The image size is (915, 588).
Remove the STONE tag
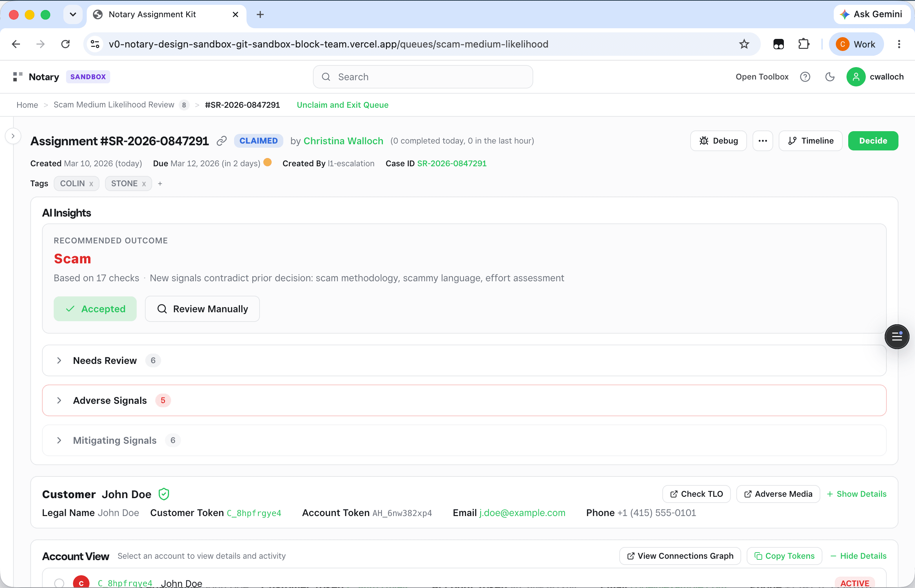tap(144, 184)
